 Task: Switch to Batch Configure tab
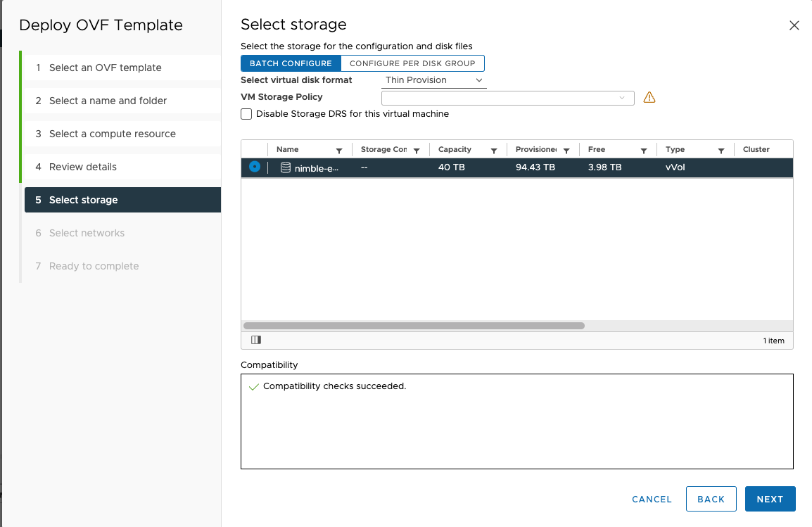[291, 63]
